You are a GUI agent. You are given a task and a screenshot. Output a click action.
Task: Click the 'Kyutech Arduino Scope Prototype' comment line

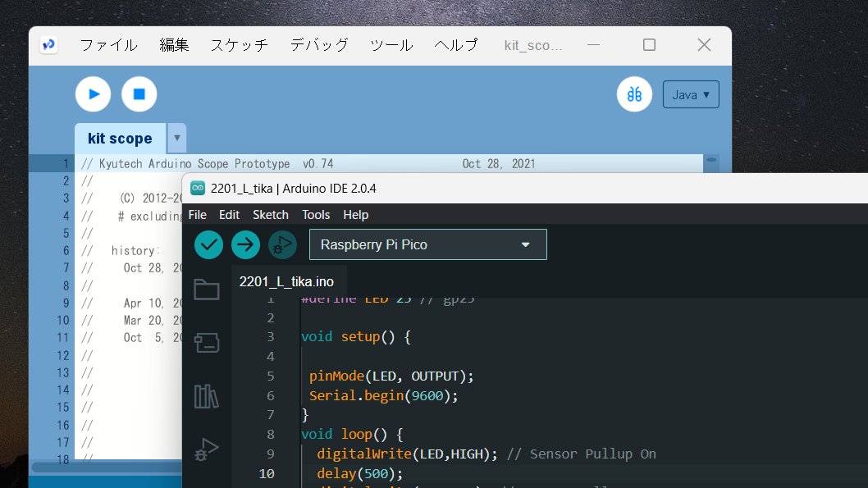pos(207,164)
